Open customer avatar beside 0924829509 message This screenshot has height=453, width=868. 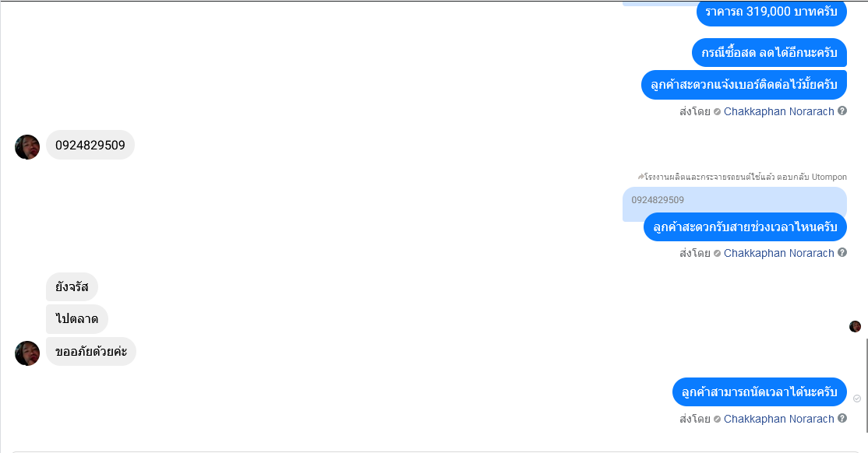tap(27, 147)
